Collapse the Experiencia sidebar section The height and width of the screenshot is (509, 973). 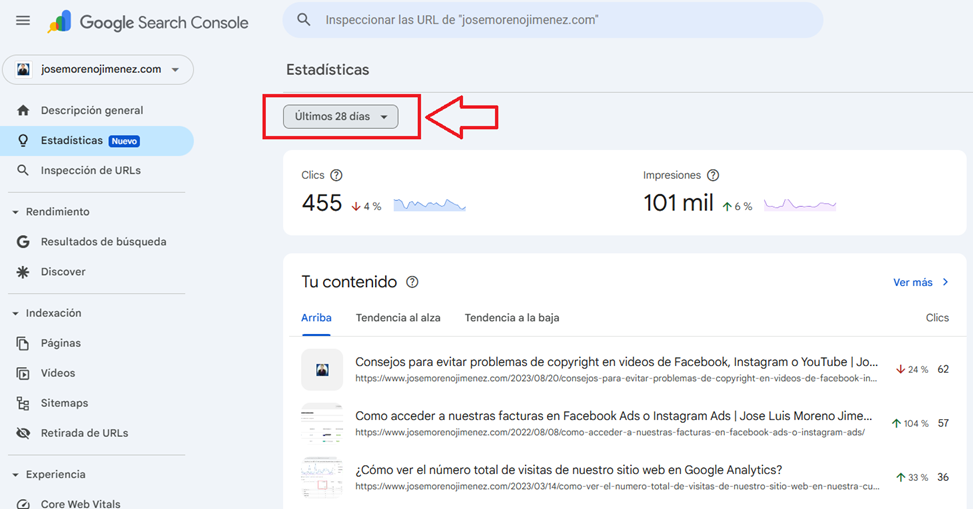pyautogui.click(x=16, y=475)
